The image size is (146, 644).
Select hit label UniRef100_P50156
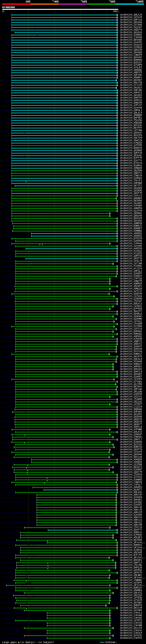pyautogui.click(x=131, y=120)
